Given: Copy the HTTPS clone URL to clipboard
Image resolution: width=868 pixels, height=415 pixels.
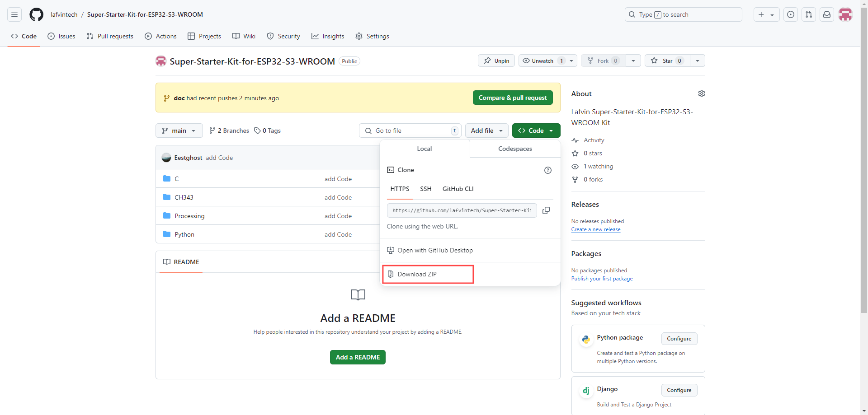Looking at the screenshot, I should coord(546,210).
